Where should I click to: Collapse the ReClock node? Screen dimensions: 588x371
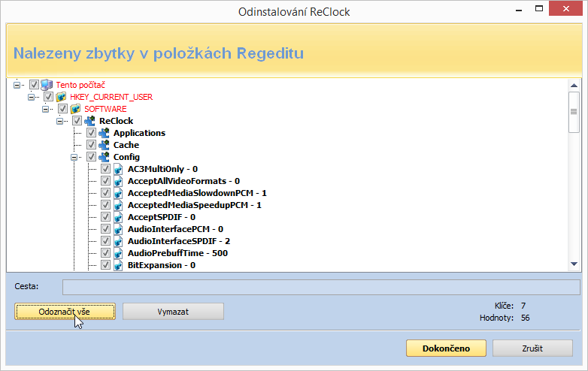pyautogui.click(x=59, y=121)
